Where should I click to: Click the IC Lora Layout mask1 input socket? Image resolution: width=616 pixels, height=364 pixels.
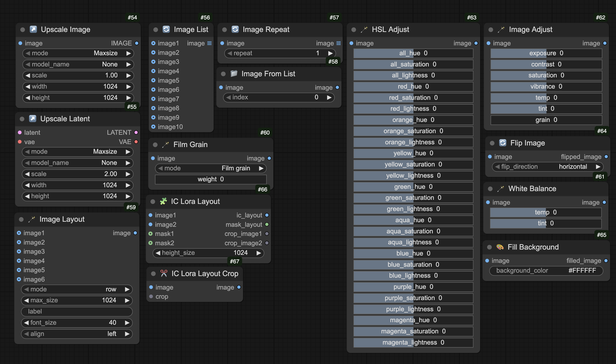click(x=150, y=234)
